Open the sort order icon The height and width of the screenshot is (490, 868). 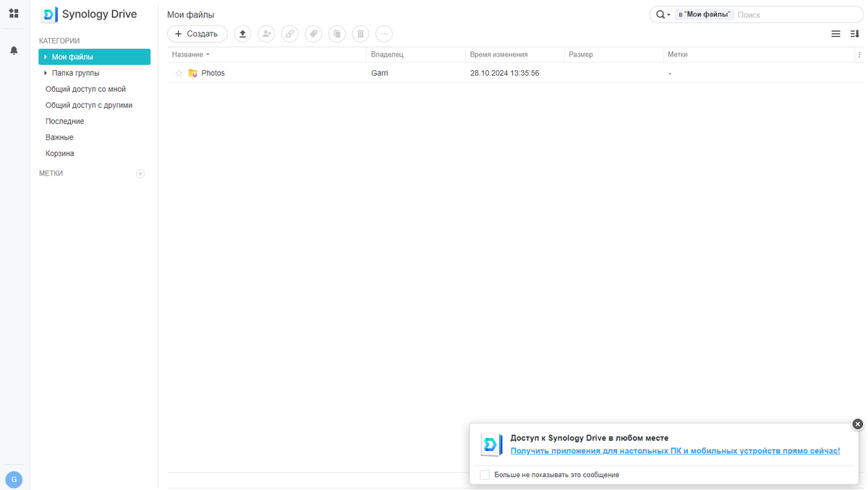pos(854,34)
